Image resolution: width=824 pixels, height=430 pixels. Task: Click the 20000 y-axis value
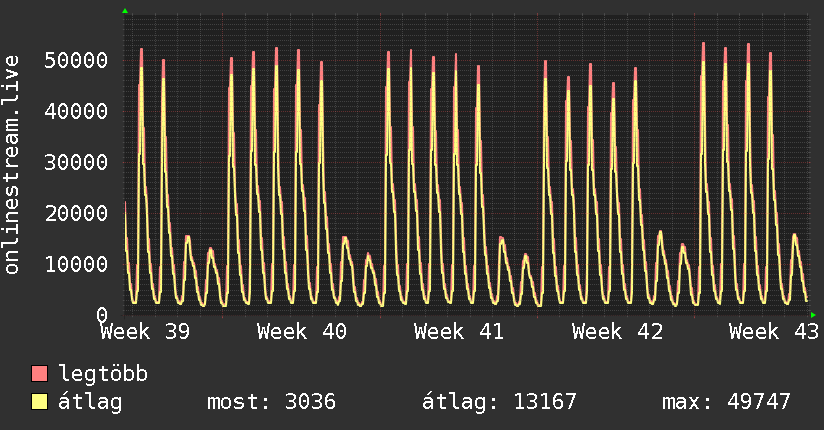point(76,213)
